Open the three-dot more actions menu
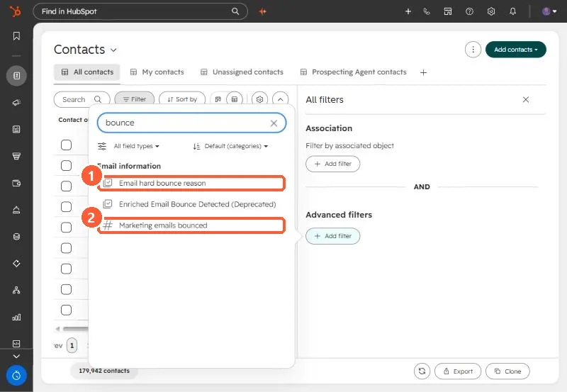Viewport: 567px width, 392px height. 473,50
